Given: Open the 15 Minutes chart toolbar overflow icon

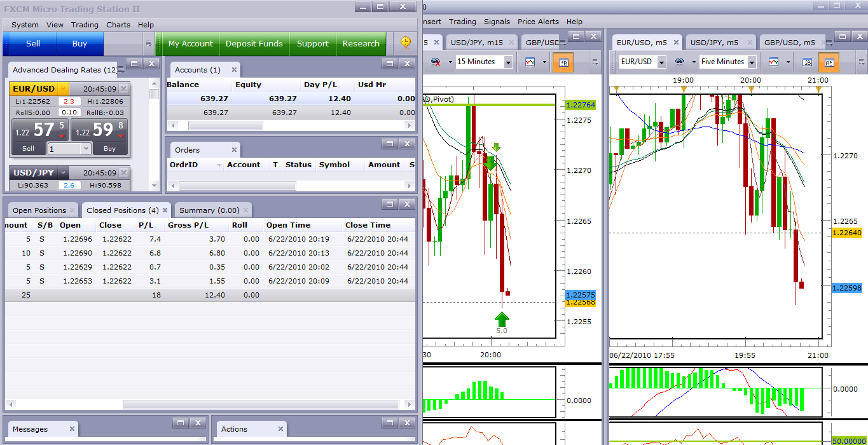Looking at the screenshot, I should pyautogui.click(x=595, y=62).
